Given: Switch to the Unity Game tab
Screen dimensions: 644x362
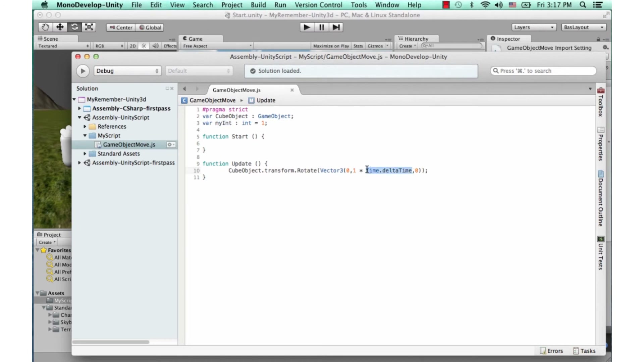Looking at the screenshot, I should click(x=201, y=39).
